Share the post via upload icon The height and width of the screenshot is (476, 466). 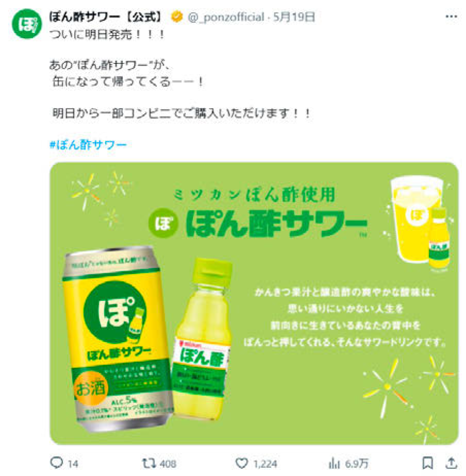(x=451, y=463)
